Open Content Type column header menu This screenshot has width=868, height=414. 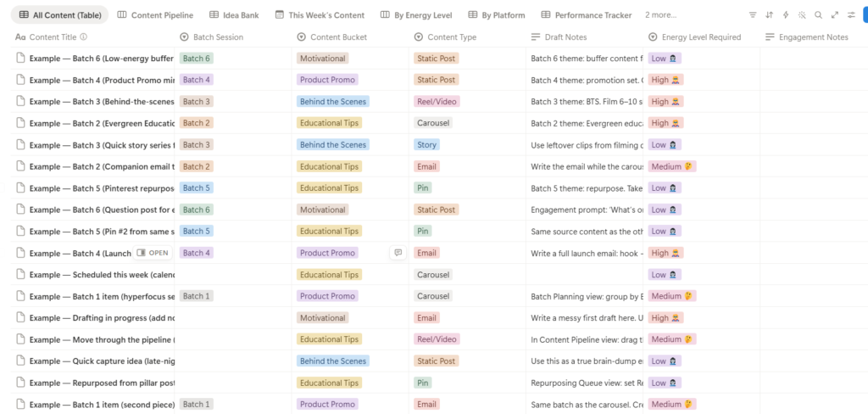coord(467,37)
